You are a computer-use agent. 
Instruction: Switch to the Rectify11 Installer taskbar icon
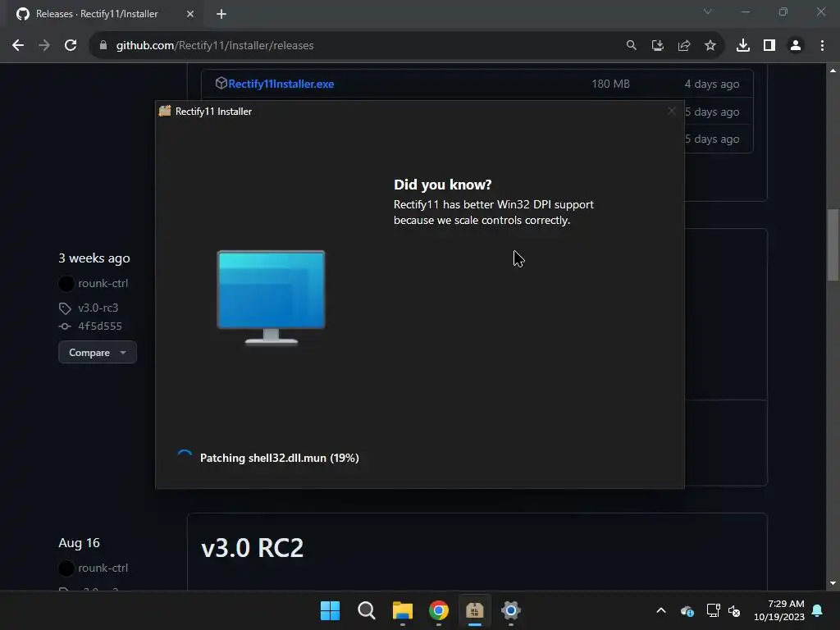coord(475,610)
